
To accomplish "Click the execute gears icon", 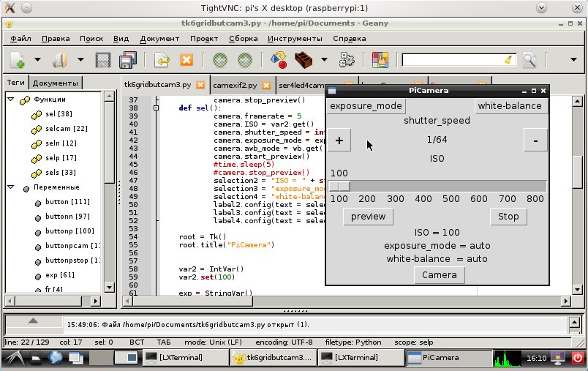I will (x=347, y=60).
